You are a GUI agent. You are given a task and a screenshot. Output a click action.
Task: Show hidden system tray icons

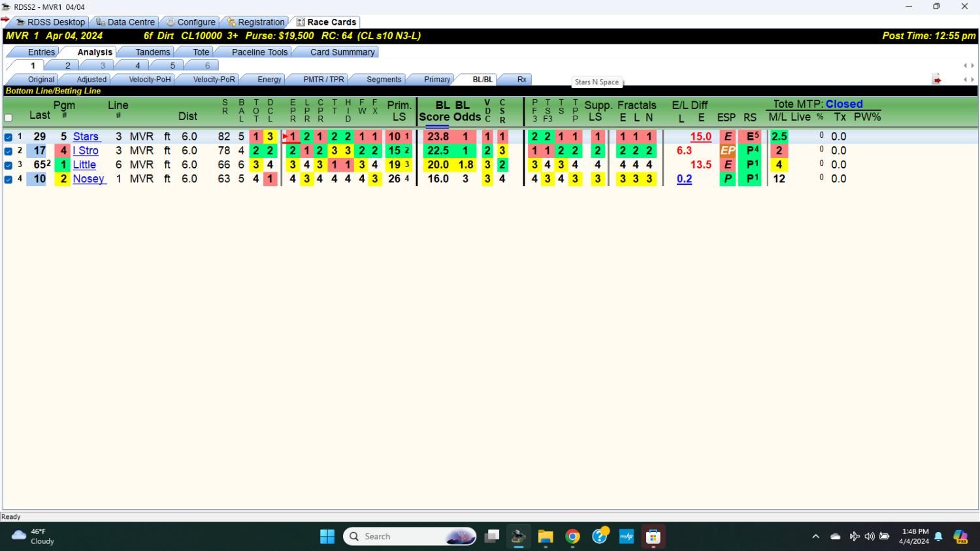[815, 537]
